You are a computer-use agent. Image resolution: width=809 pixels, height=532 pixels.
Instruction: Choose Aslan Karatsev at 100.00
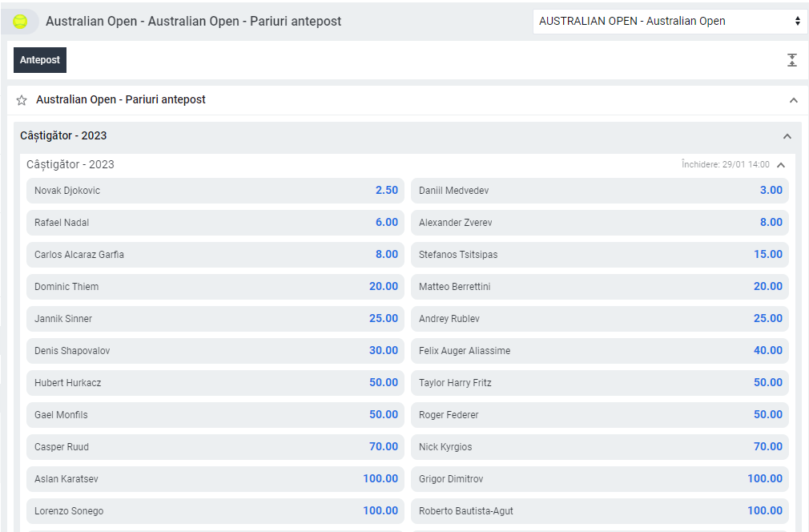215,478
